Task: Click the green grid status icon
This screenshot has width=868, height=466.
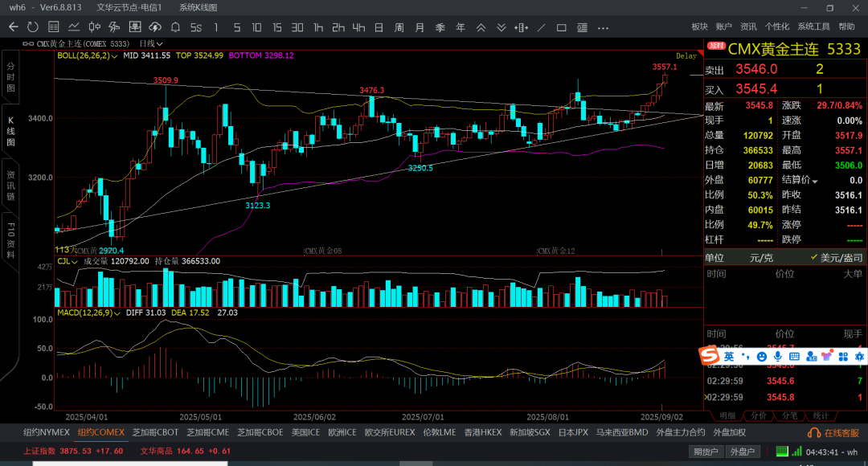Action: tap(782, 452)
